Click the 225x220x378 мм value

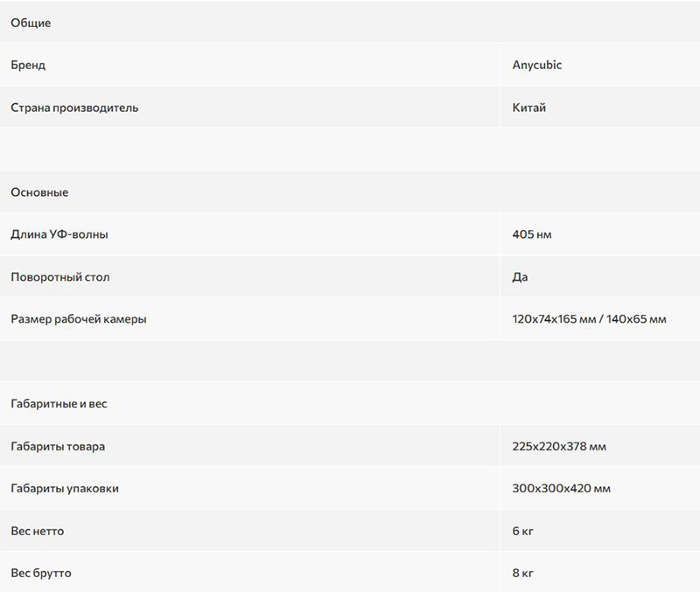pyautogui.click(x=559, y=446)
